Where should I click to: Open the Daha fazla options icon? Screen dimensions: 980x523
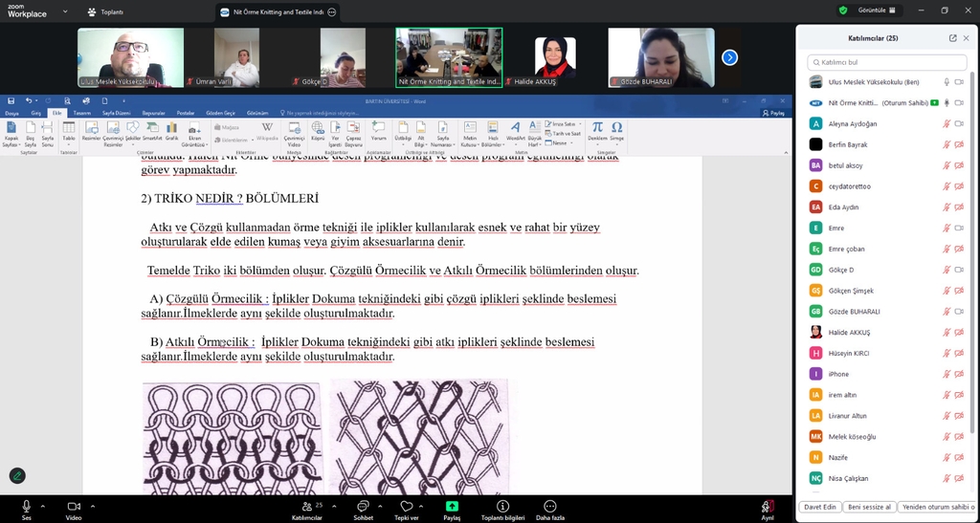coord(549,506)
